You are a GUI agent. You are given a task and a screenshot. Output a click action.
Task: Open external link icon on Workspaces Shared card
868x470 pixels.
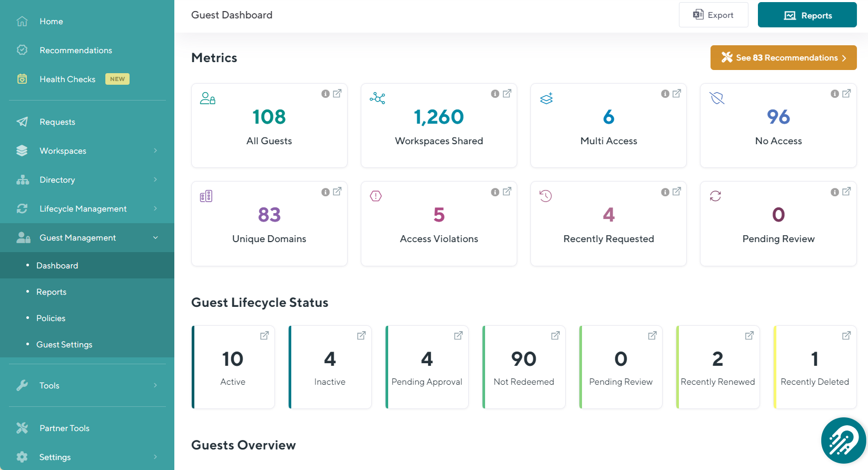point(507,94)
